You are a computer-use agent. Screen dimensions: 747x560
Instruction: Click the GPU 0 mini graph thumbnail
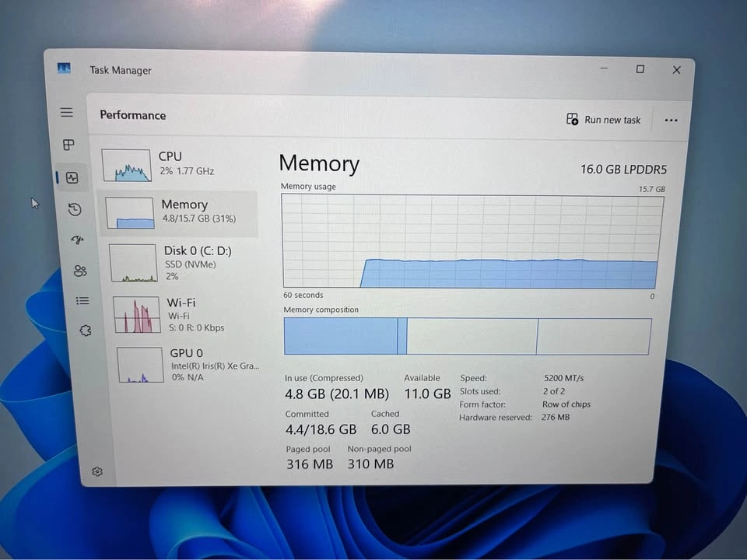[141, 366]
